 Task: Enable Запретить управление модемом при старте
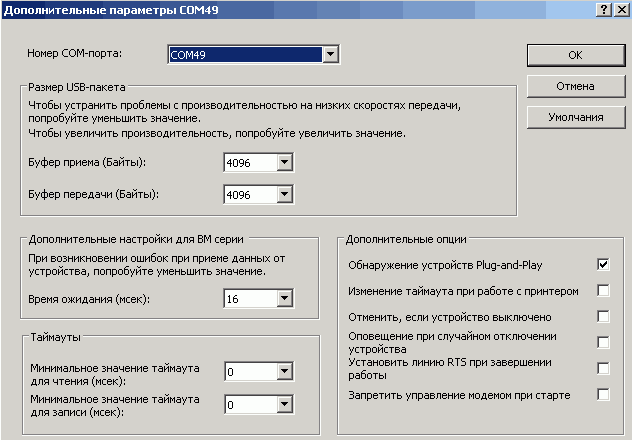[x=603, y=395]
